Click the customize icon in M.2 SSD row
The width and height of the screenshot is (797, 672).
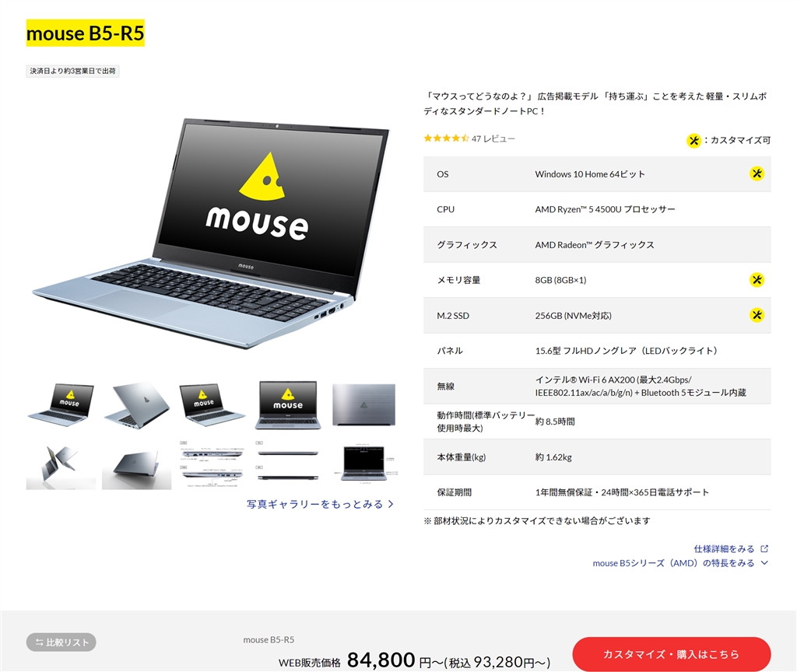(757, 315)
